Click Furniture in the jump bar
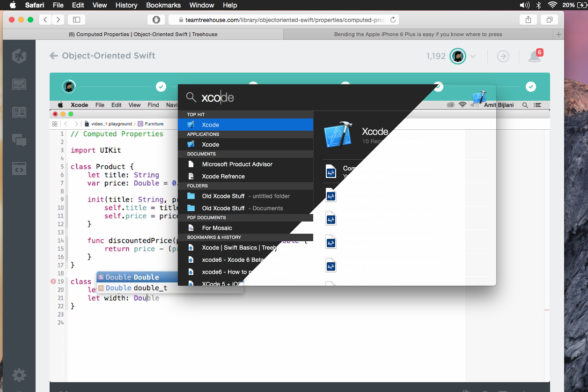This screenshot has height=392, width=588. click(151, 124)
